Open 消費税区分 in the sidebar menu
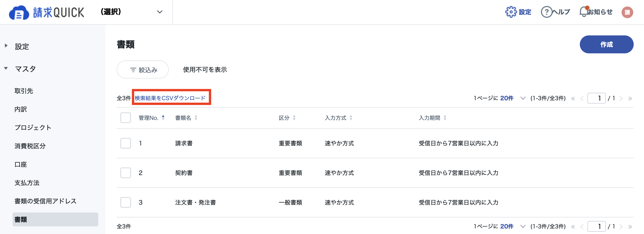Viewport: 644px width, 234px height. tap(30, 146)
